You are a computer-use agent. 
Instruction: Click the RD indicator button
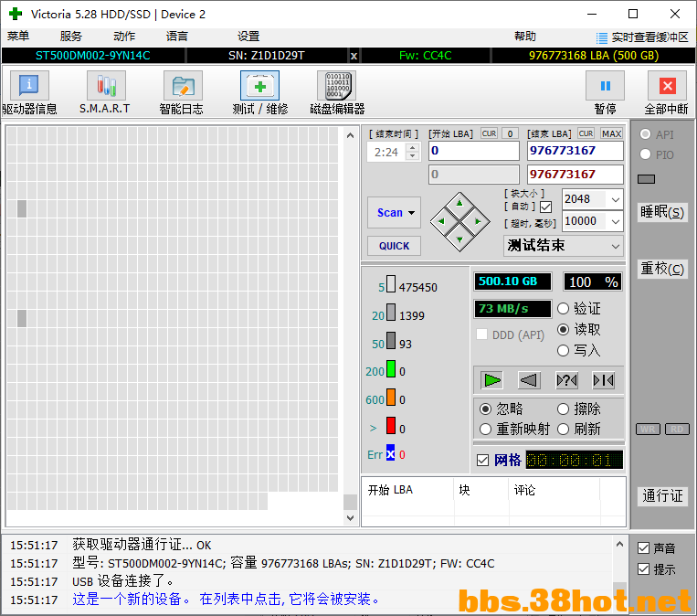[x=677, y=430]
